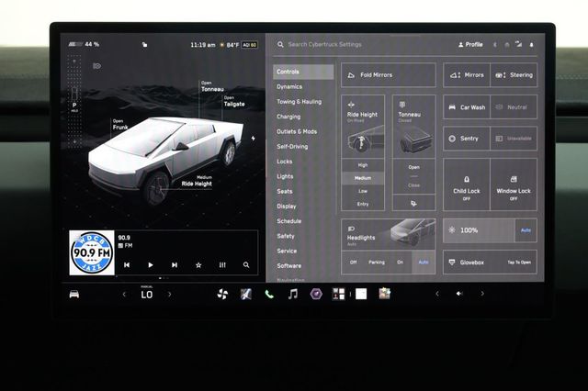Image resolution: width=588 pixels, height=391 pixels.
Task: Open Tonneau from the car view
Action: click(x=212, y=86)
